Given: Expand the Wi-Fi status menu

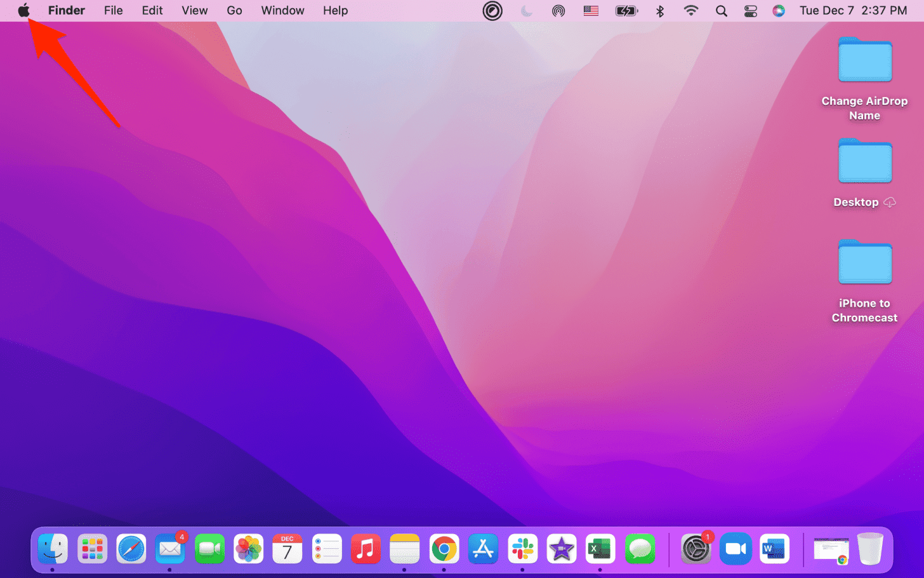Looking at the screenshot, I should point(690,11).
